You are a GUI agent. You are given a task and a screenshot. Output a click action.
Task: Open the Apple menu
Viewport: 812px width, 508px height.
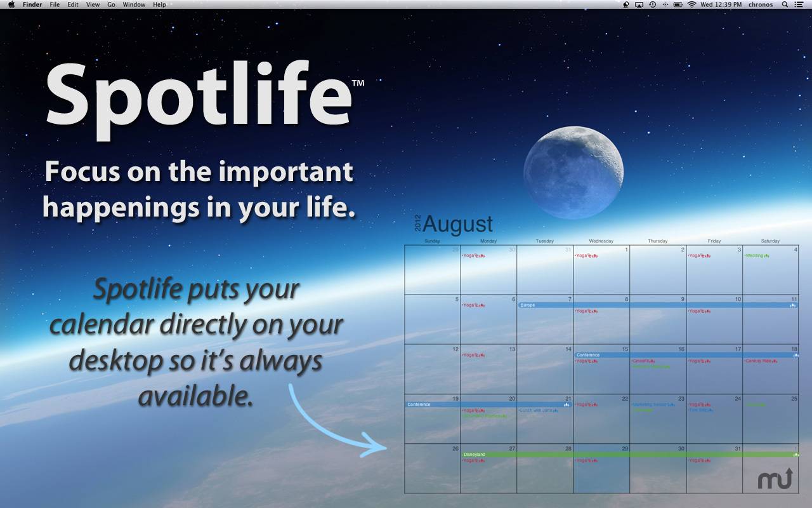click(11, 4)
